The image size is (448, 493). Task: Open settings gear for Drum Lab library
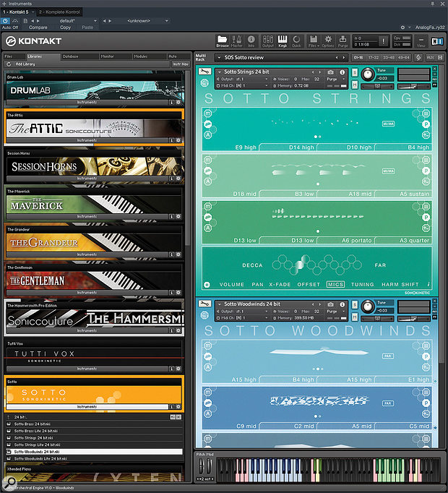[178, 102]
